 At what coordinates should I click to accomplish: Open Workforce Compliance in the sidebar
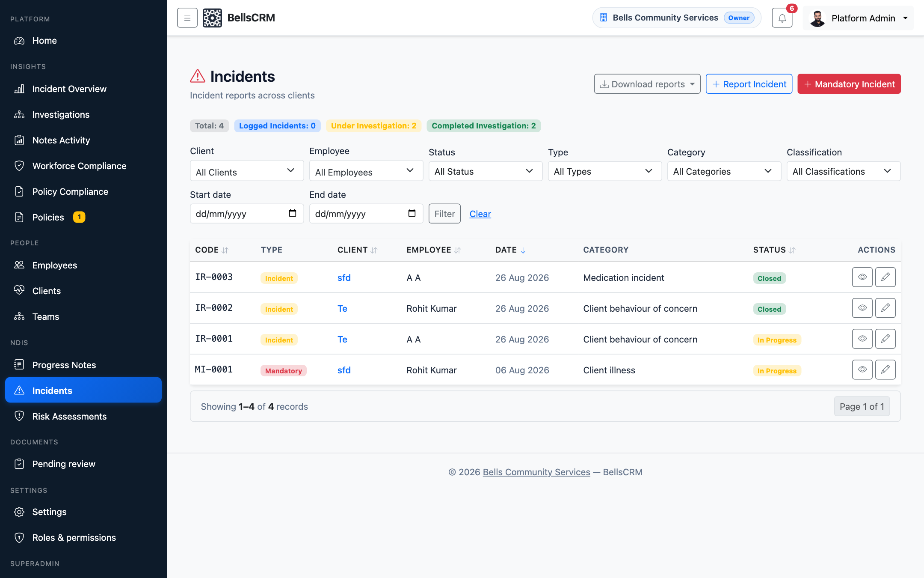(83, 166)
